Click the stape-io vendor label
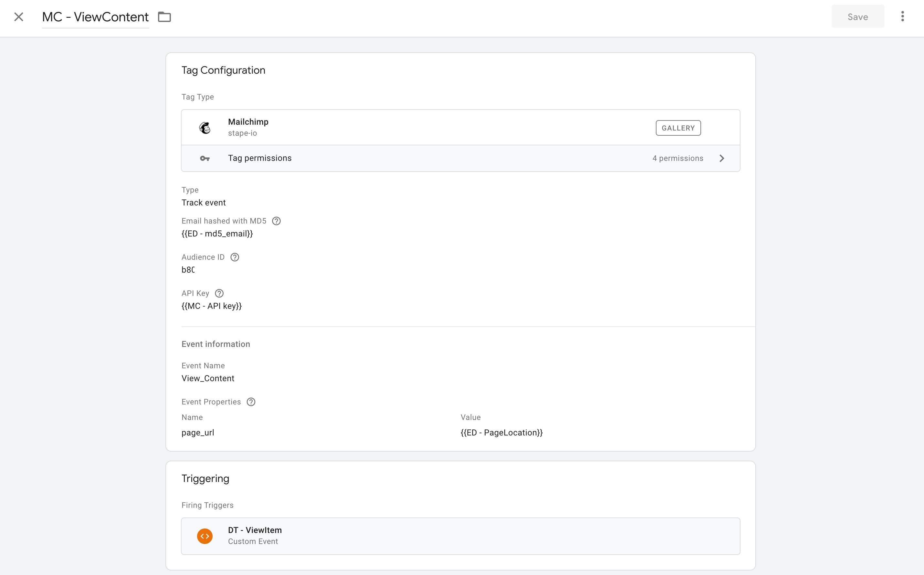The image size is (924, 575). coord(243,133)
